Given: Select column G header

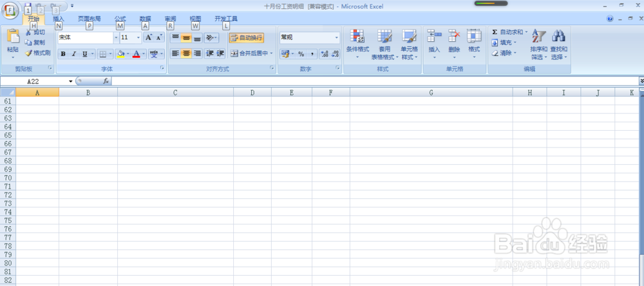Looking at the screenshot, I should 431,93.
